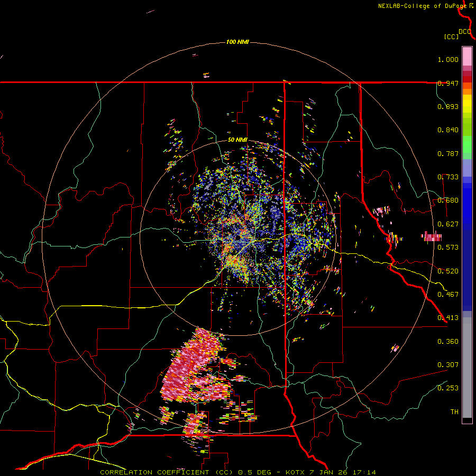This screenshot has height=476, width=476.
Task: Click the 0.573 legend value
Action: pos(448,248)
